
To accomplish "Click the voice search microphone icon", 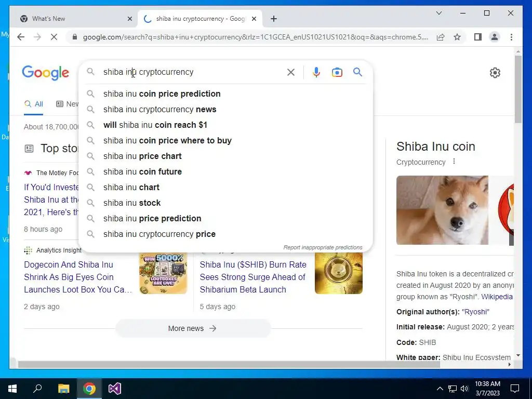I will click(316, 72).
